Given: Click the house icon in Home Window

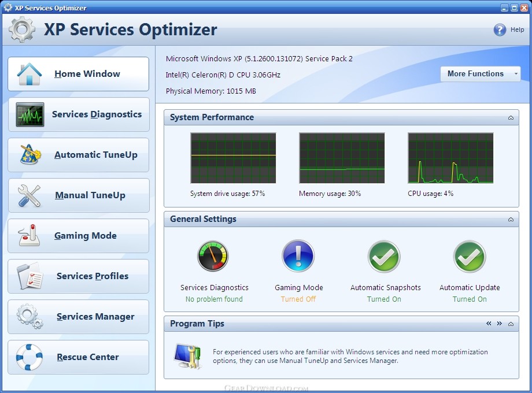Looking at the screenshot, I should 29,74.
